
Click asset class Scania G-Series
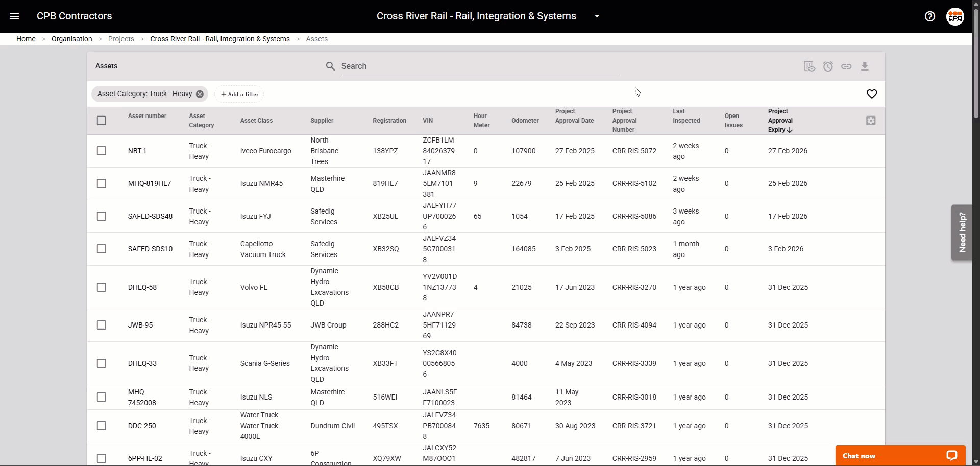pyautogui.click(x=265, y=363)
